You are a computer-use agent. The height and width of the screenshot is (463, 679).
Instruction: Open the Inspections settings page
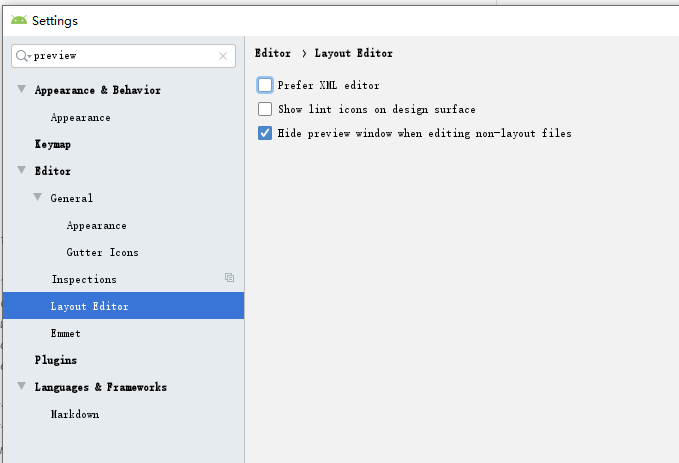pyautogui.click(x=84, y=279)
